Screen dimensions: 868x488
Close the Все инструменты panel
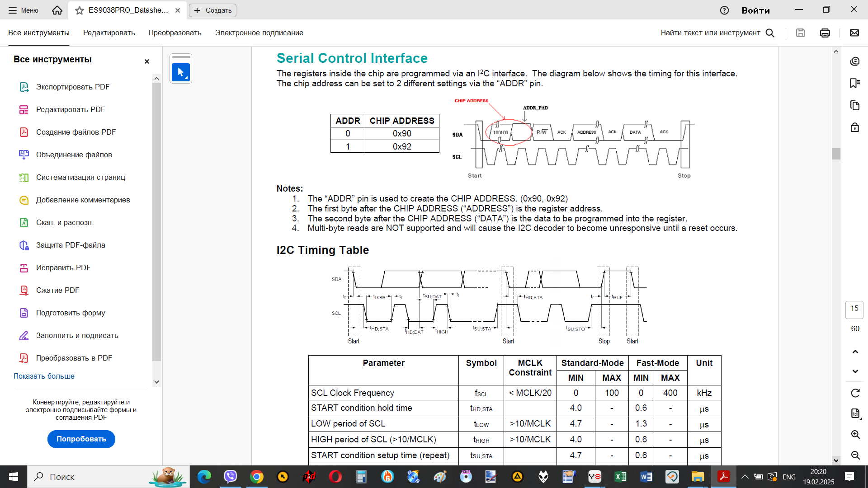[x=146, y=61]
